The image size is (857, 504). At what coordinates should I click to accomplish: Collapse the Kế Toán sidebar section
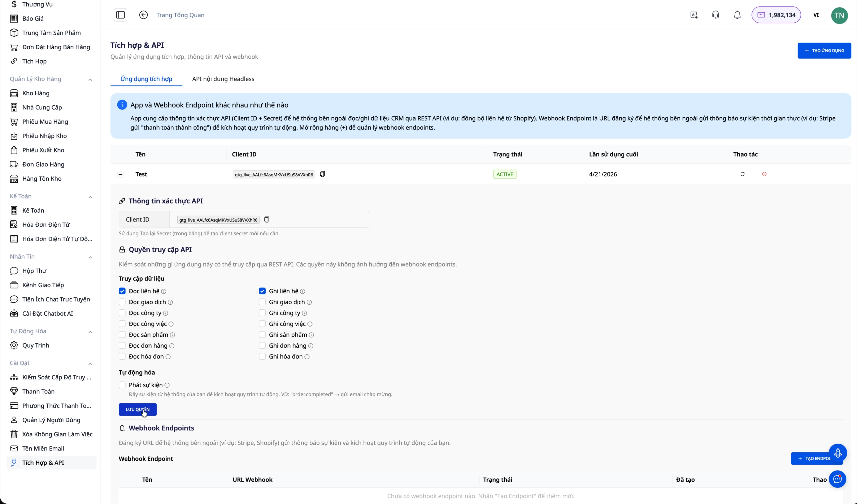[x=90, y=197]
